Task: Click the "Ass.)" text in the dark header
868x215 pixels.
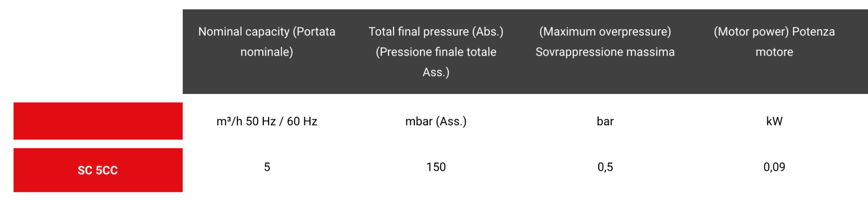Action: coord(436,72)
